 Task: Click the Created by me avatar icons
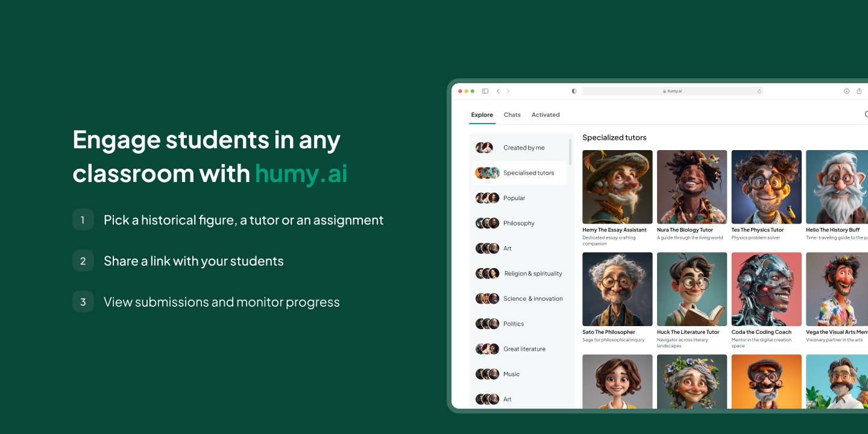485,148
